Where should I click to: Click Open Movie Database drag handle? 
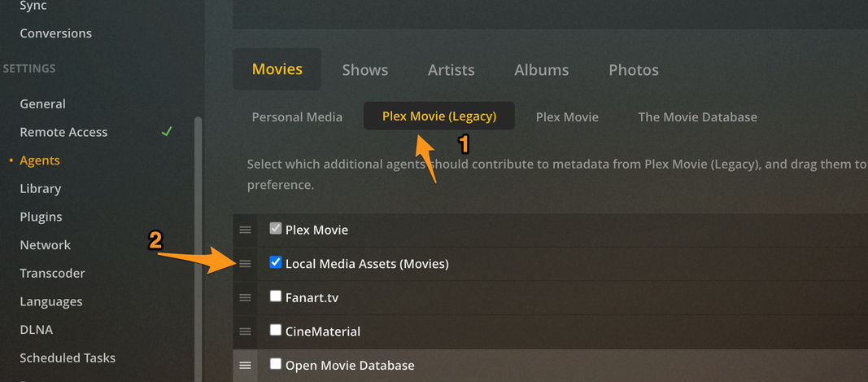pos(245,366)
